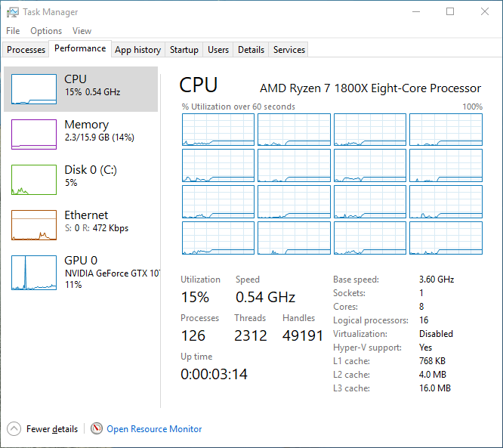Collapse view with Fewer details arrow
Viewport: 503px width, 448px height.
click(x=14, y=429)
